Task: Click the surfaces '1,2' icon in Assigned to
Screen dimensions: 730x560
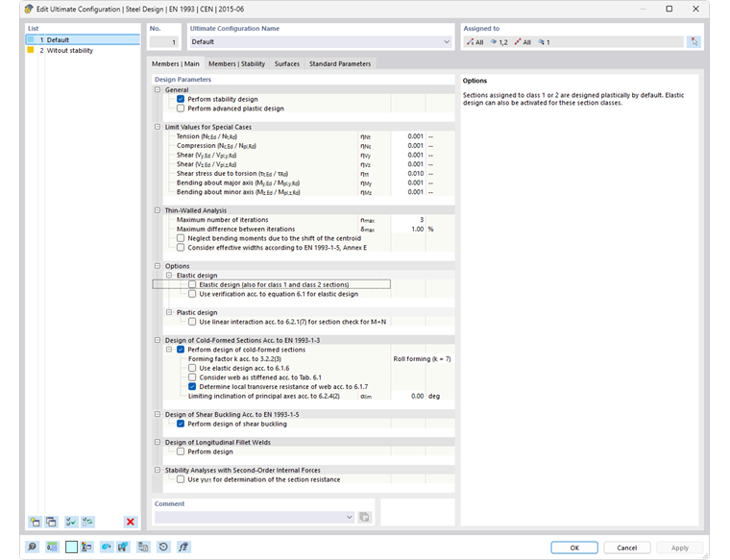Action: point(499,42)
